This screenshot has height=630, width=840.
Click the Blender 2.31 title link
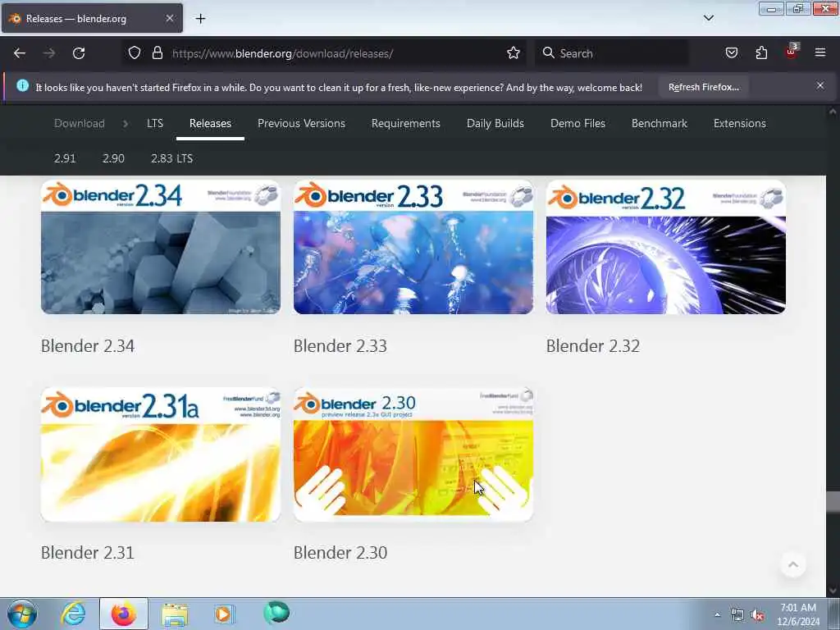[x=87, y=553]
